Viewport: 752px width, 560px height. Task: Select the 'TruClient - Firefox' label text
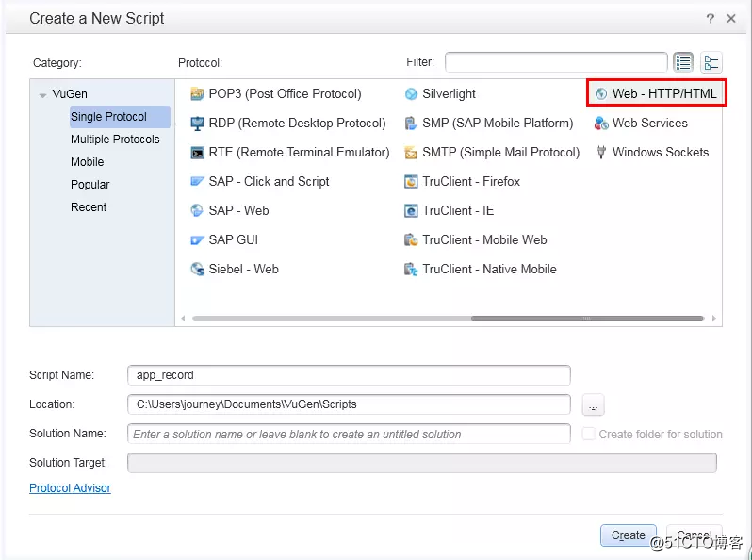471,181
